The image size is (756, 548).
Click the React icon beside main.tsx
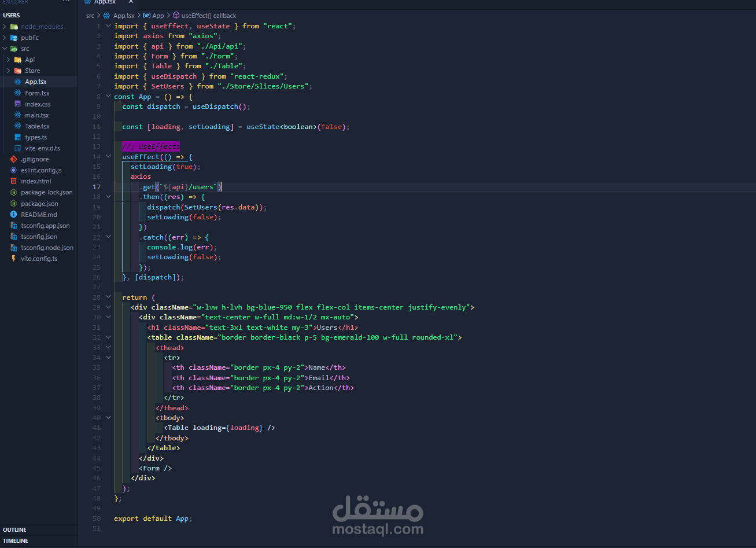[18, 115]
